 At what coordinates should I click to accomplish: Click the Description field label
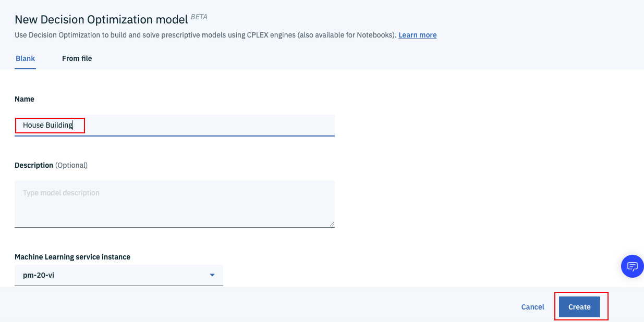[34, 165]
